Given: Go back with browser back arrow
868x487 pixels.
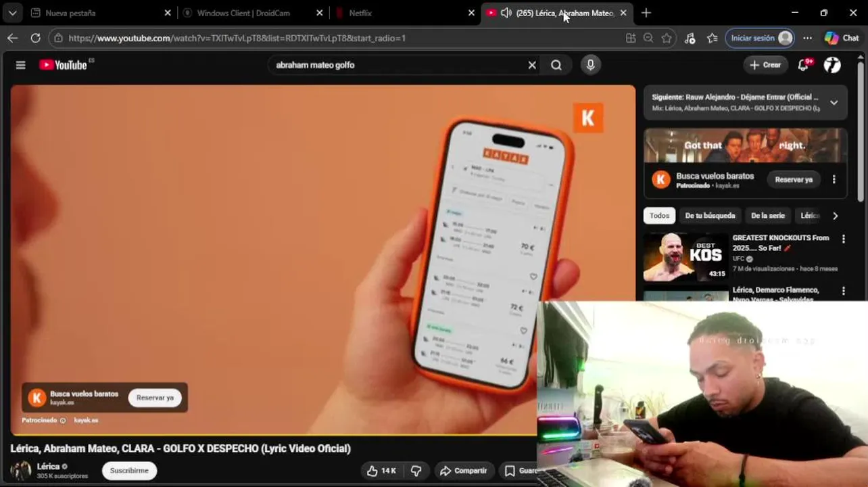Looking at the screenshot, I should (x=12, y=38).
